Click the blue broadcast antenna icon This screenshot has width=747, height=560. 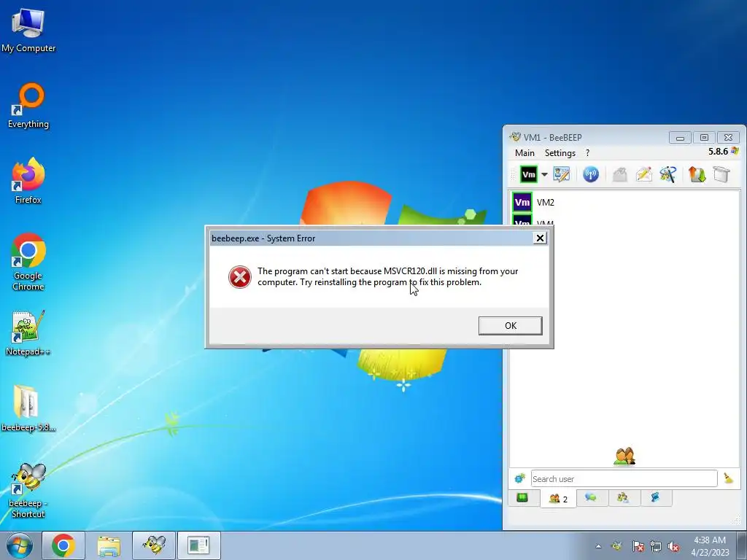[x=591, y=174]
